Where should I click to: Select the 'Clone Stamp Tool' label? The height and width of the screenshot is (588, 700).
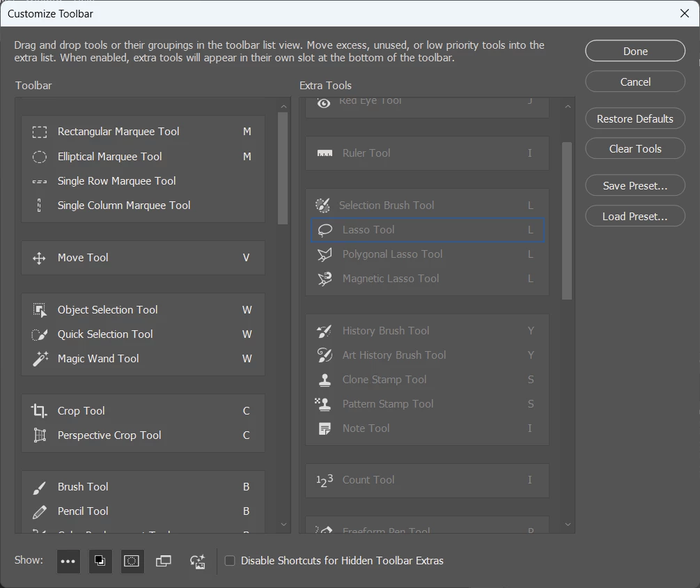(384, 380)
